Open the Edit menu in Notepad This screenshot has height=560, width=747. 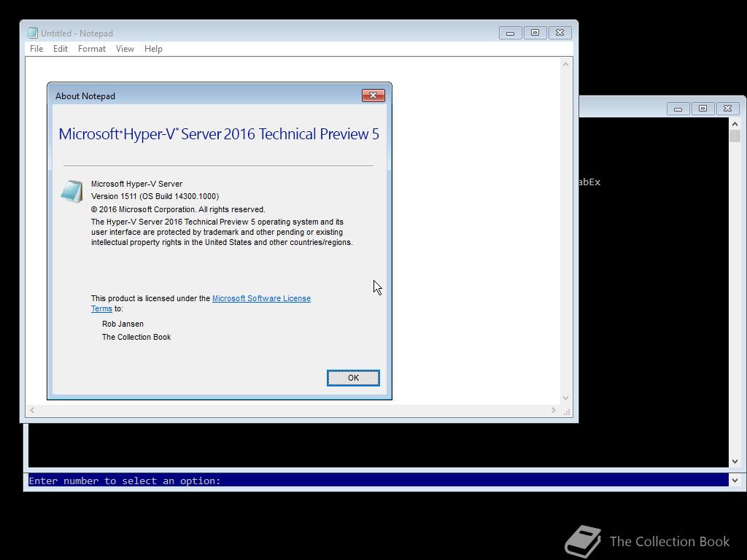(60, 49)
